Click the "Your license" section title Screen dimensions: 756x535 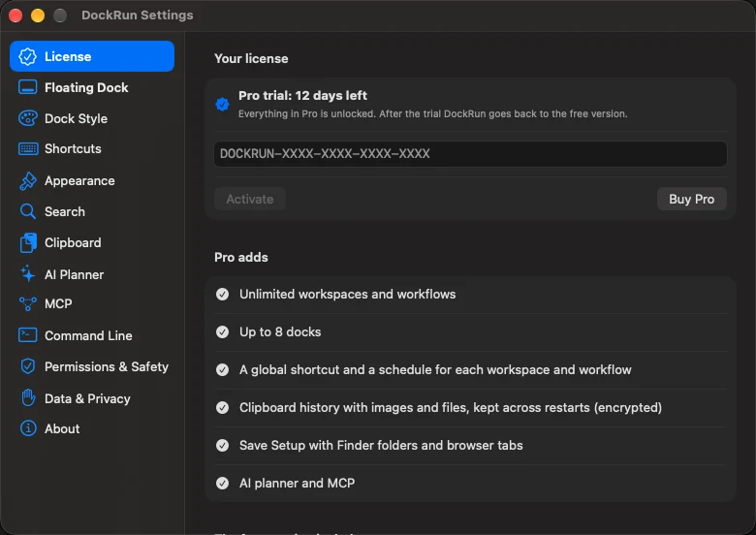[251, 58]
